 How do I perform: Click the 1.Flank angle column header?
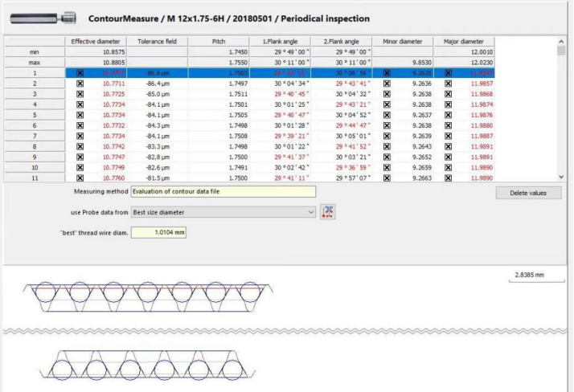pyautogui.click(x=281, y=40)
